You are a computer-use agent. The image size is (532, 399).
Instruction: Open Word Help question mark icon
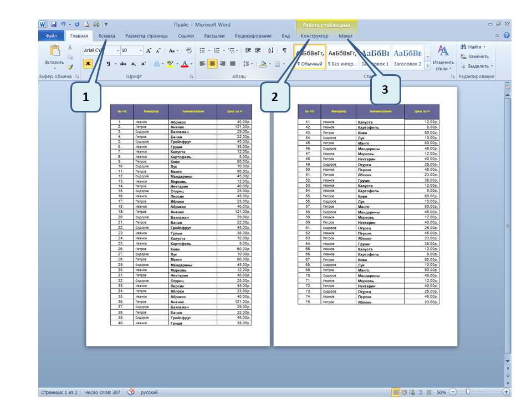[507, 35]
